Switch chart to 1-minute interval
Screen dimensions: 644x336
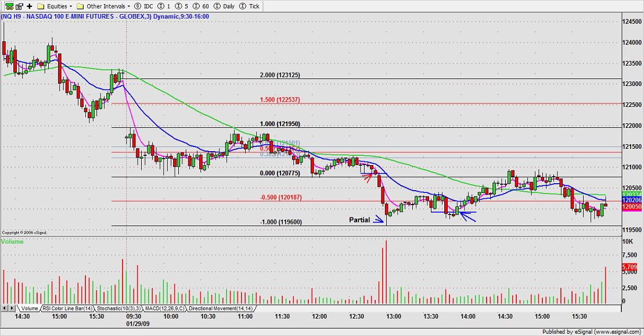tap(164, 6)
